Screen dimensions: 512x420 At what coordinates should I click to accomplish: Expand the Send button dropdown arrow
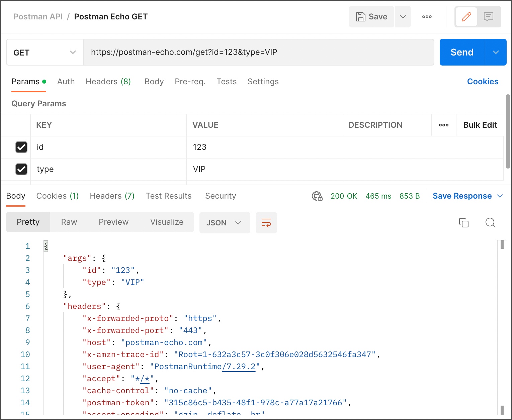coord(496,52)
